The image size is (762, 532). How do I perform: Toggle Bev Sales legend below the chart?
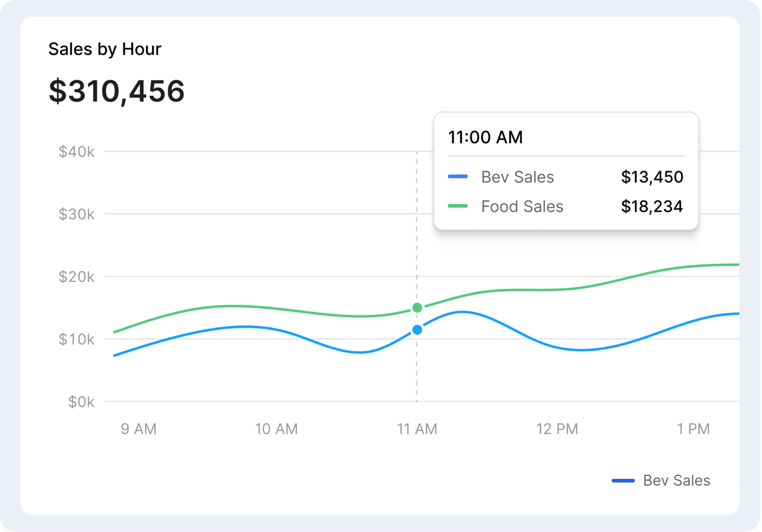[x=676, y=480]
